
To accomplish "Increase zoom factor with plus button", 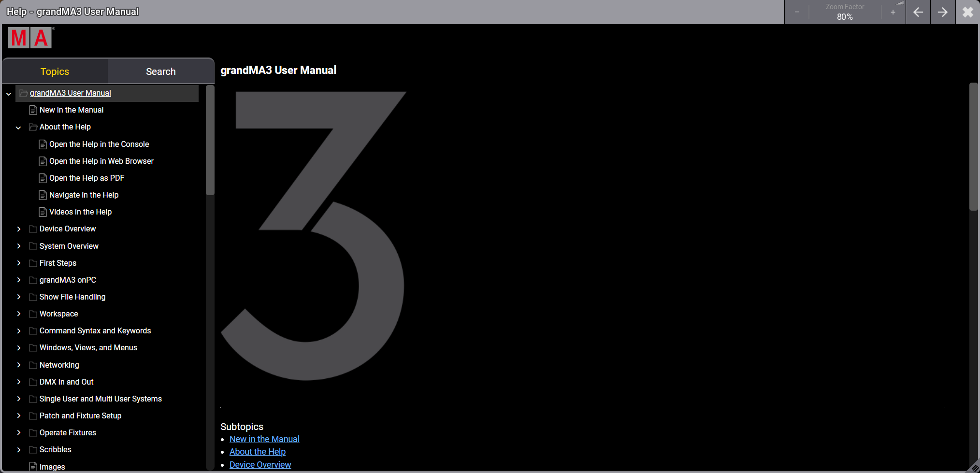I will click(893, 12).
